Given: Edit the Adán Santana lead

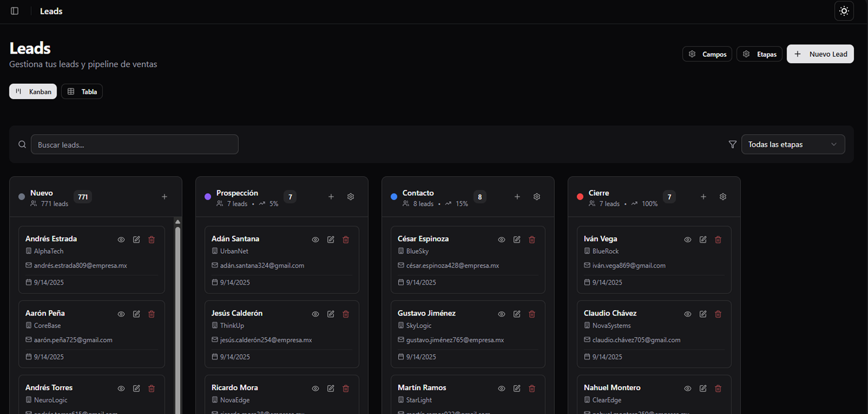Looking at the screenshot, I should 331,240.
